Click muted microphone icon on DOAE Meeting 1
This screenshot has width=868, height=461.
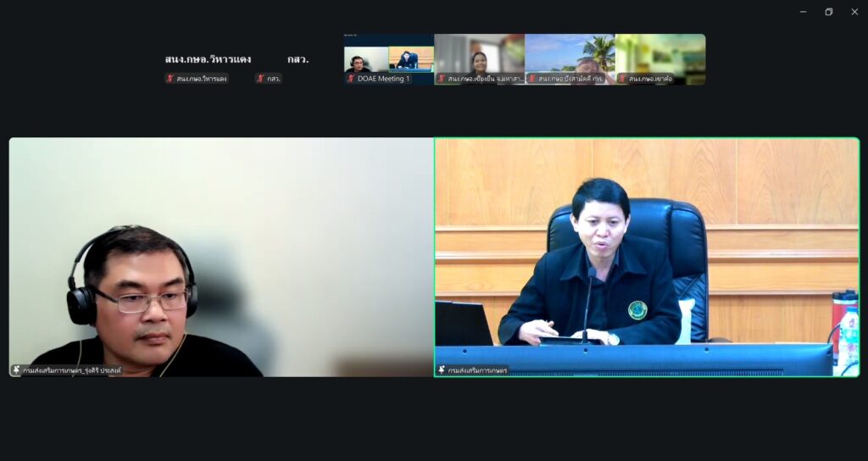[x=351, y=79]
